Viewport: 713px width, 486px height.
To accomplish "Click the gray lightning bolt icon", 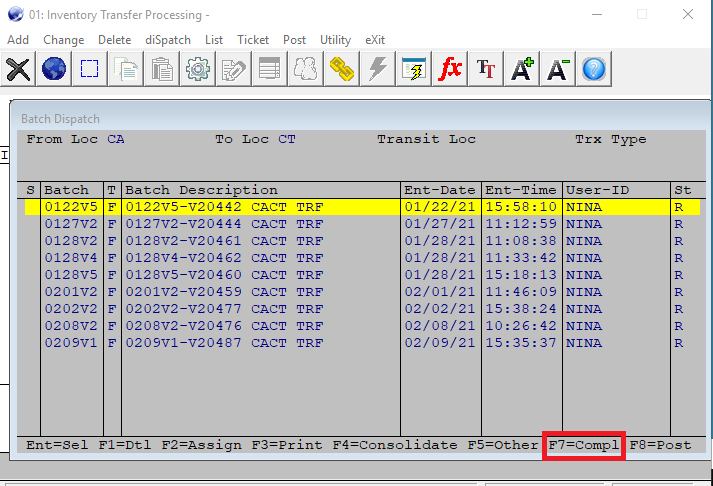I will [x=377, y=69].
